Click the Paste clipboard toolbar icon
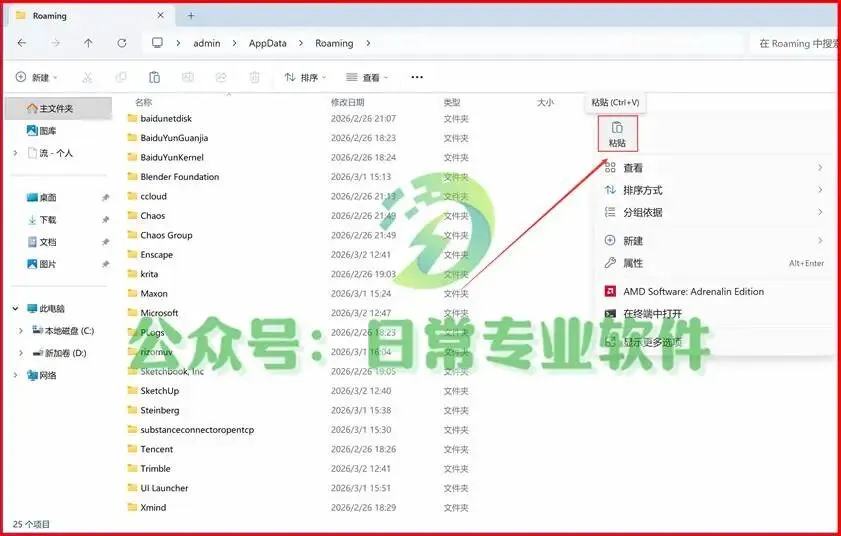Screen dimensions: 841x536 pyautogui.click(x=154, y=78)
